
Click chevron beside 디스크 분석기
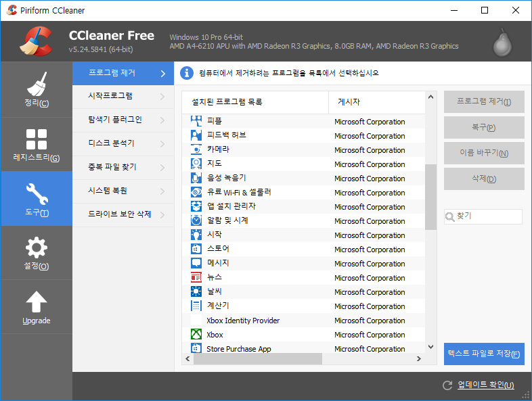(x=162, y=144)
